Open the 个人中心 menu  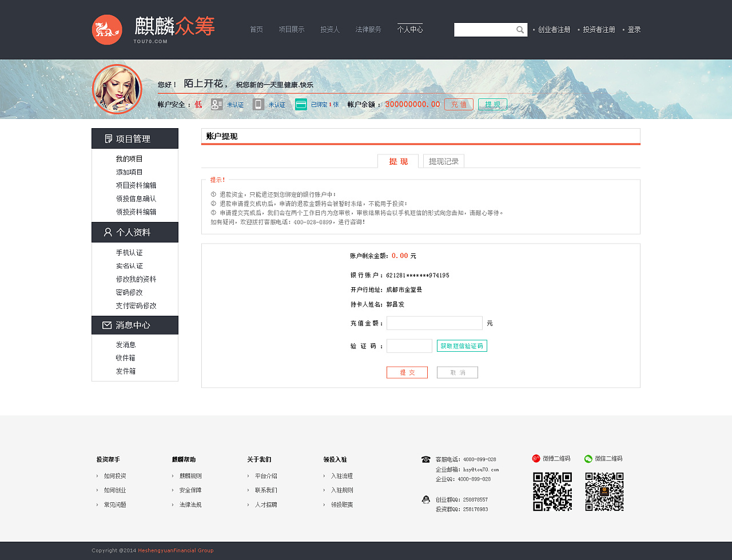coord(409,29)
